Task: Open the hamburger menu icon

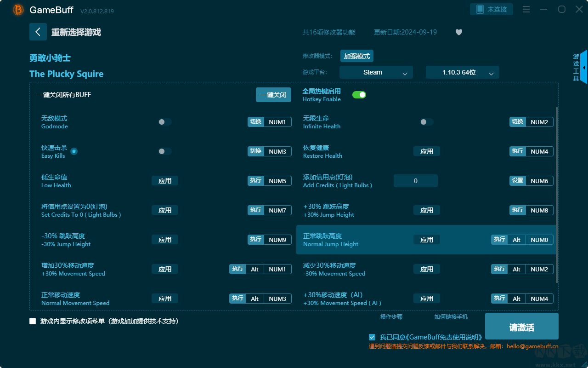Action: [526, 10]
